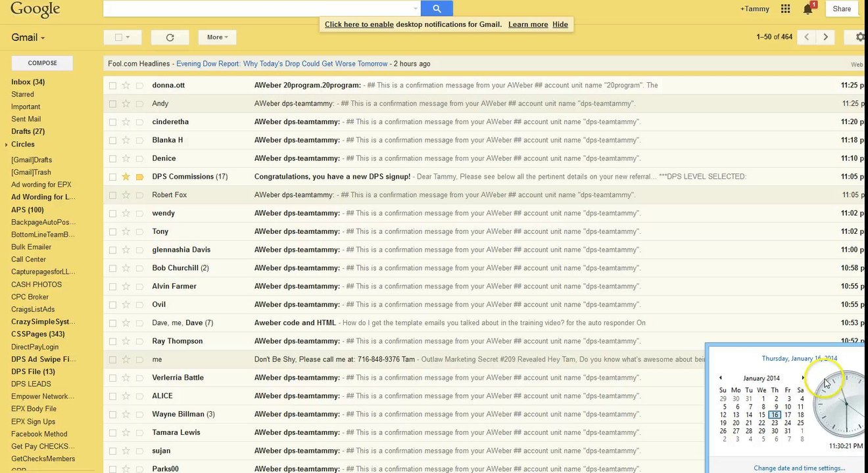This screenshot has height=473, width=868.
Task: Expand the Circles label
Action: pyautogui.click(x=6, y=145)
